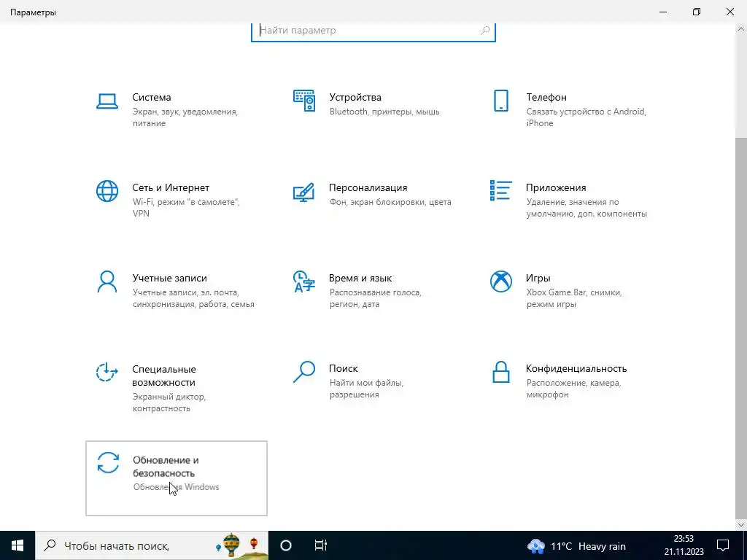Click the Телефон heading

point(546,97)
